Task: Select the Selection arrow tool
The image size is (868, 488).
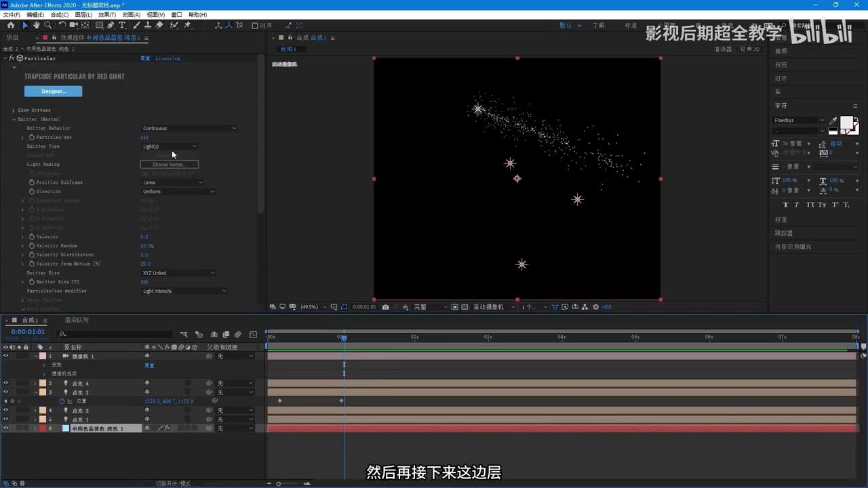Action: pos(25,25)
